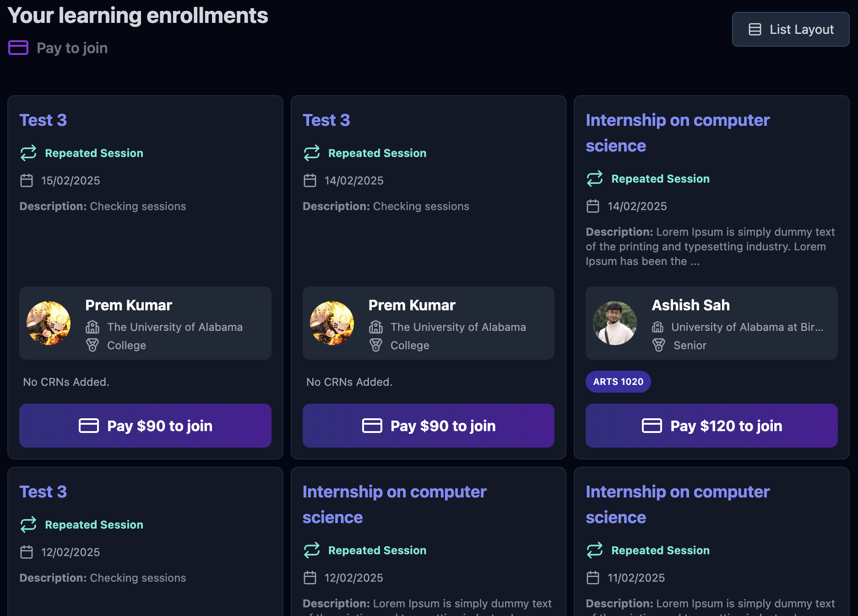The height and width of the screenshot is (616, 858).
Task: Click medal icon next to Senior
Action: [659, 345]
